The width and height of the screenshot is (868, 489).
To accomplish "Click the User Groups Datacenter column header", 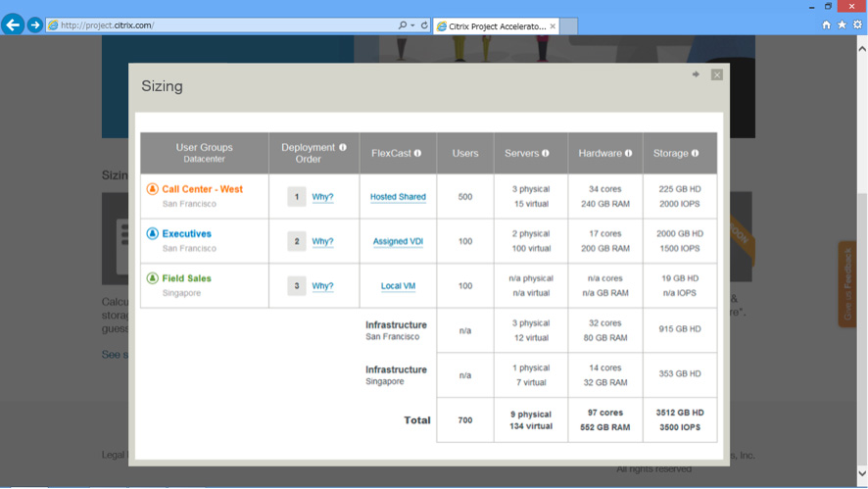I will click(x=205, y=153).
